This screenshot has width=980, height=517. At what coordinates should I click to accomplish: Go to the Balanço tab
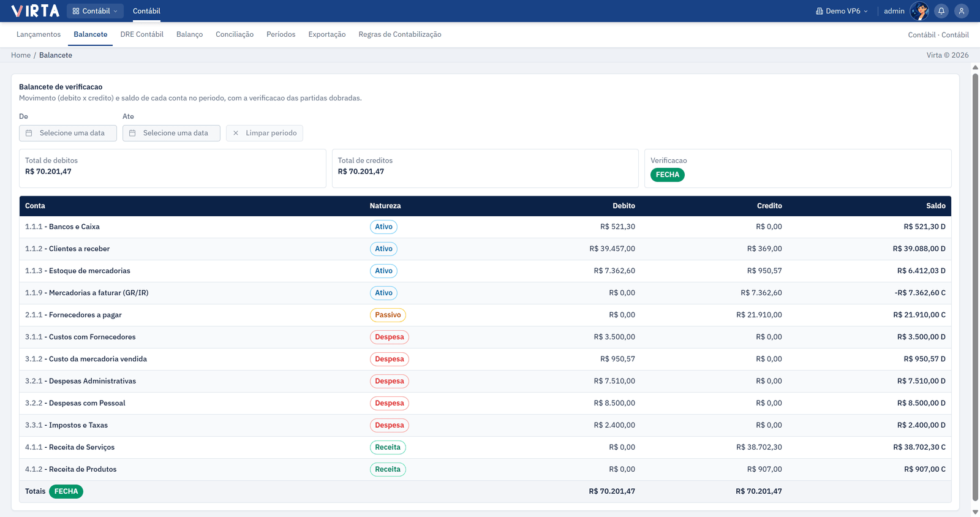pos(189,34)
